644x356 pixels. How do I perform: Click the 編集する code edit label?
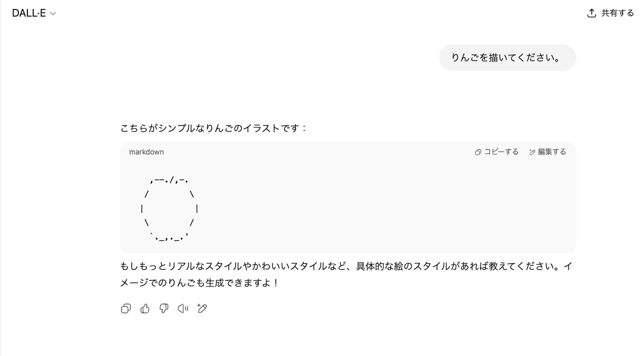(552, 152)
